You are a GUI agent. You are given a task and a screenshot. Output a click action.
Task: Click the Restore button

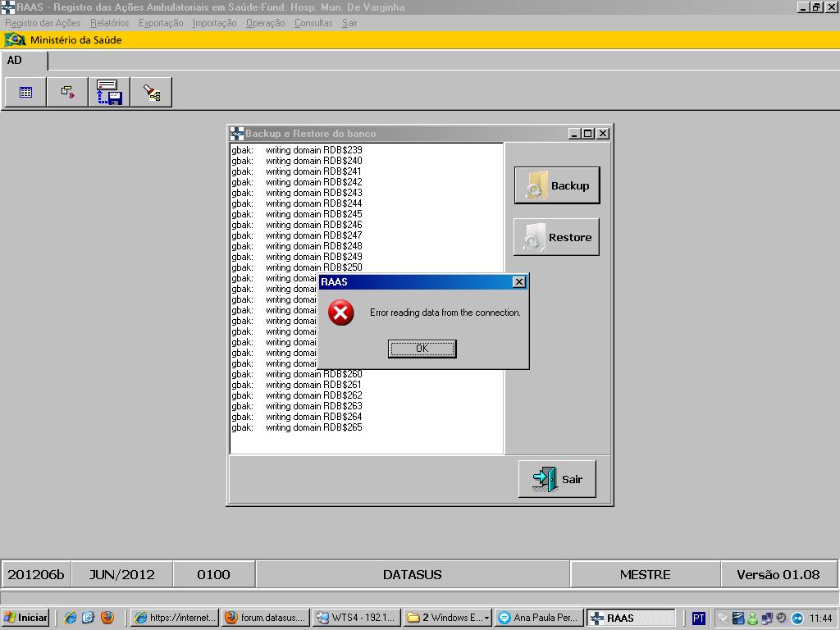click(x=556, y=237)
